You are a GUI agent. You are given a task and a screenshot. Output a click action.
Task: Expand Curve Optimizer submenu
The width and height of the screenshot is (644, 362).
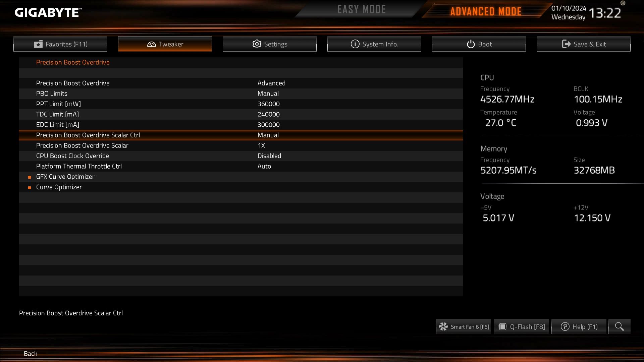[x=59, y=187]
